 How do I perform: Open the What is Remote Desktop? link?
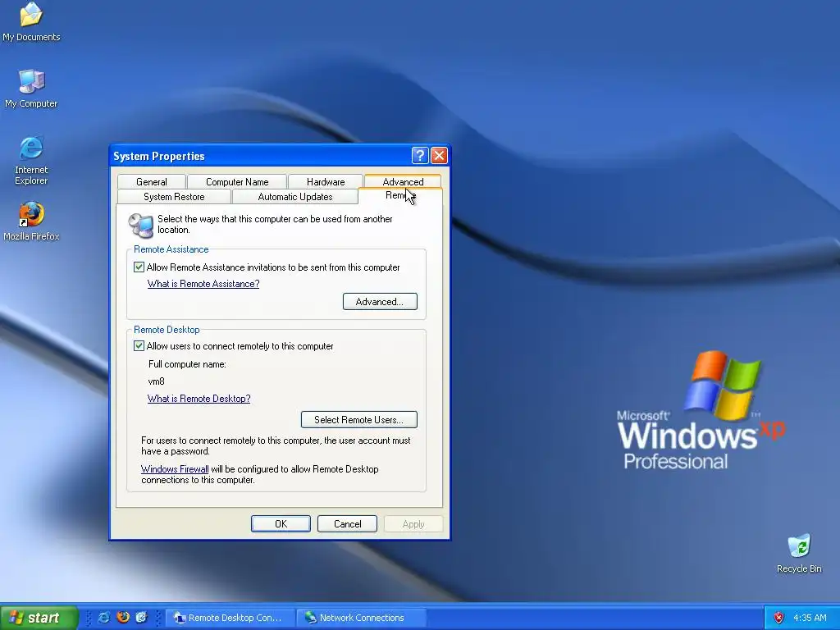[x=199, y=398]
